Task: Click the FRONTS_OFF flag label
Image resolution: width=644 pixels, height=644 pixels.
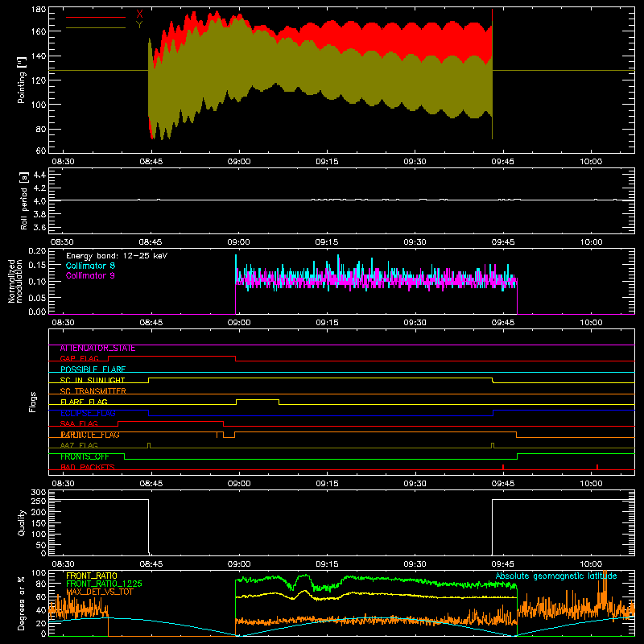Action: click(x=85, y=456)
